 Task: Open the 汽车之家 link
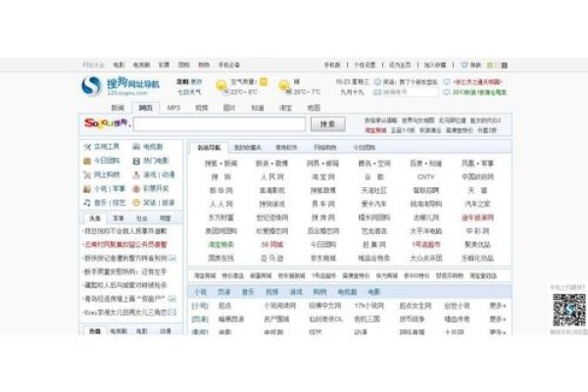[478, 204]
